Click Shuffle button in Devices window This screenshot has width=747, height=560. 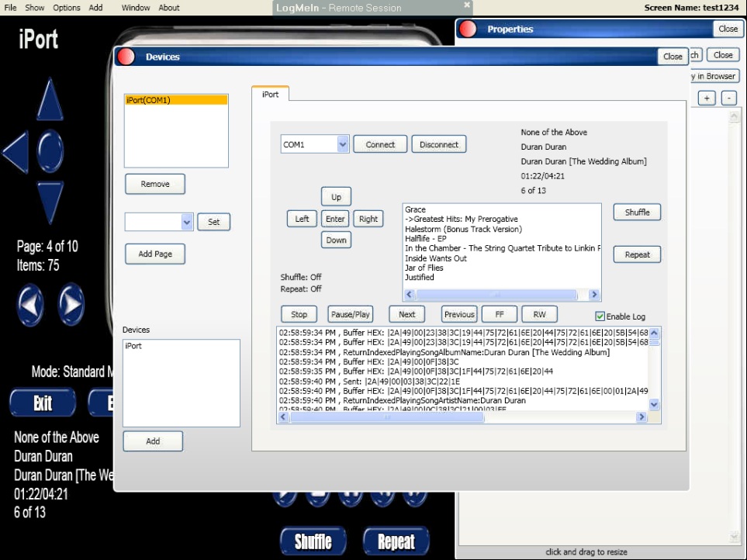(x=637, y=212)
